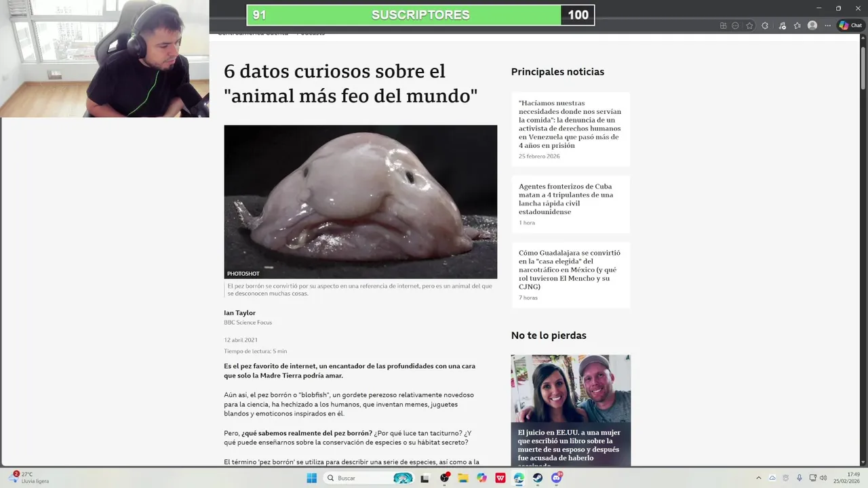Click the 'Principales noticias' heading
The width and height of the screenshot is (868, 488).
[557, 72]
